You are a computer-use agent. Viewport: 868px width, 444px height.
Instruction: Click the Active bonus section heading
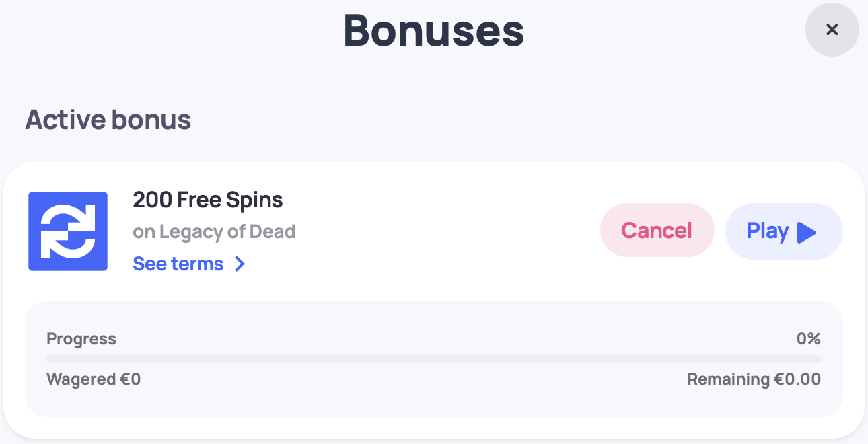tap(108, 120)
